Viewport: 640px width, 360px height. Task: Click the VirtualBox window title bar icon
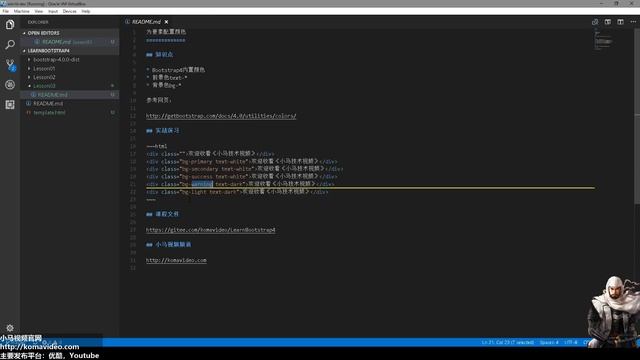click(x=4, y=3)
